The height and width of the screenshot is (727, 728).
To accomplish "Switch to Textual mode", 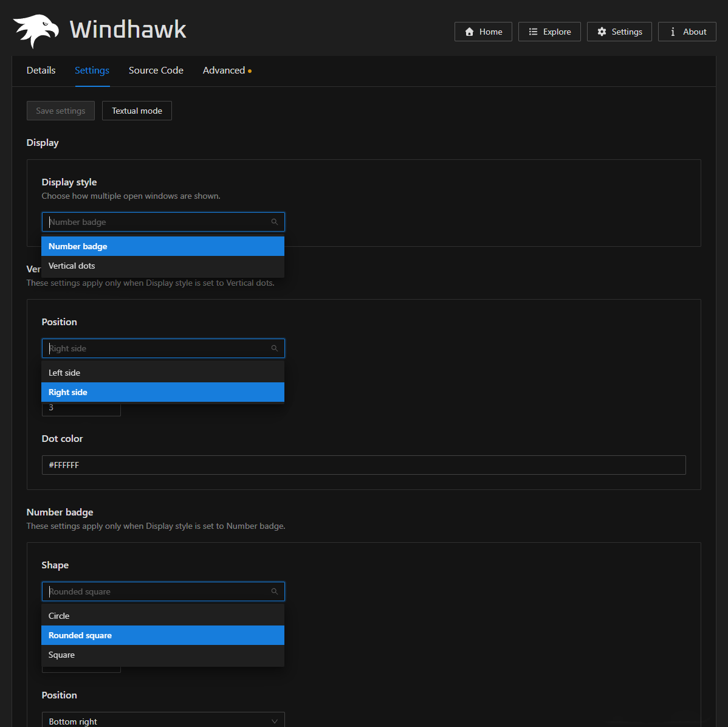I will (137, 111).
